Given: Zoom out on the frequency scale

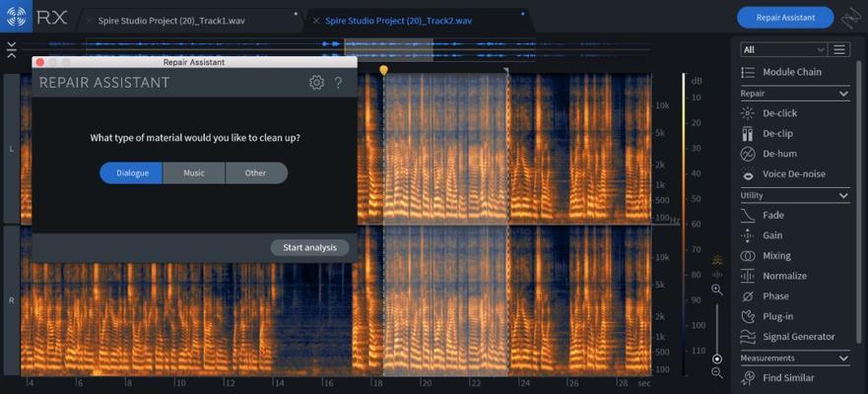Looking at the screenshot, I should click(717, 373).
